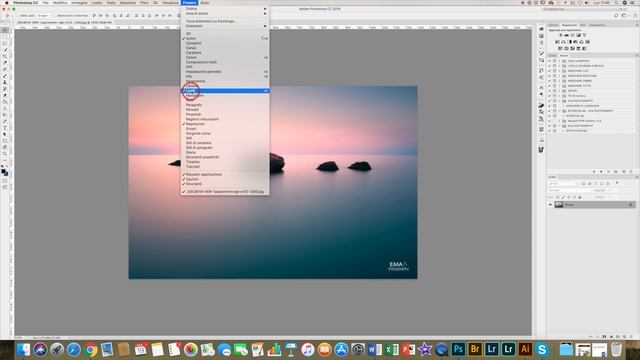This screenshot has width=640, height=360.
Task: Add a Black & White adjustment
Action: coord(569,42)
